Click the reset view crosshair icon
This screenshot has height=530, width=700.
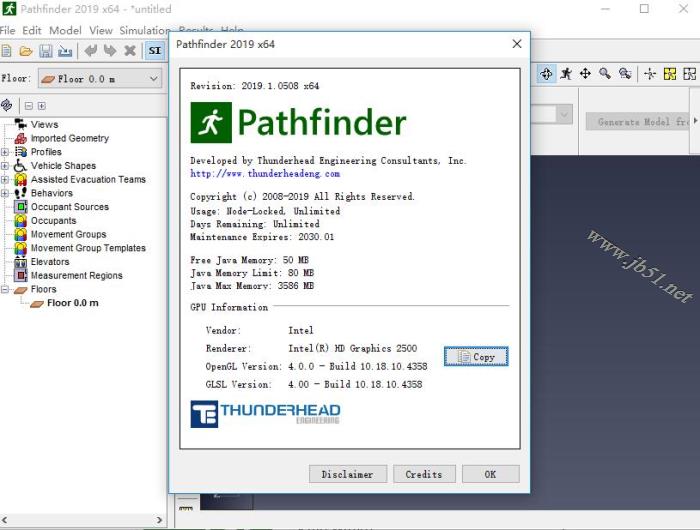(650, 74)
